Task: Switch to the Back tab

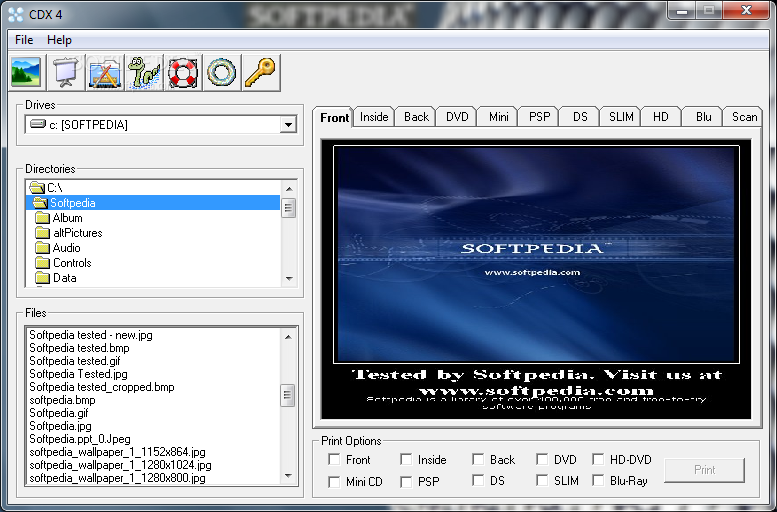Action: [416, 117]
